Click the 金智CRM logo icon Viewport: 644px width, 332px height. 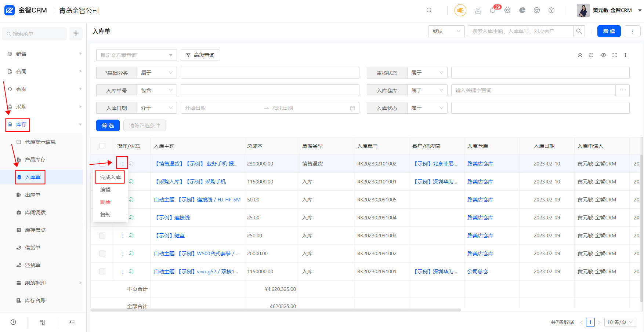tap(10, 10)
